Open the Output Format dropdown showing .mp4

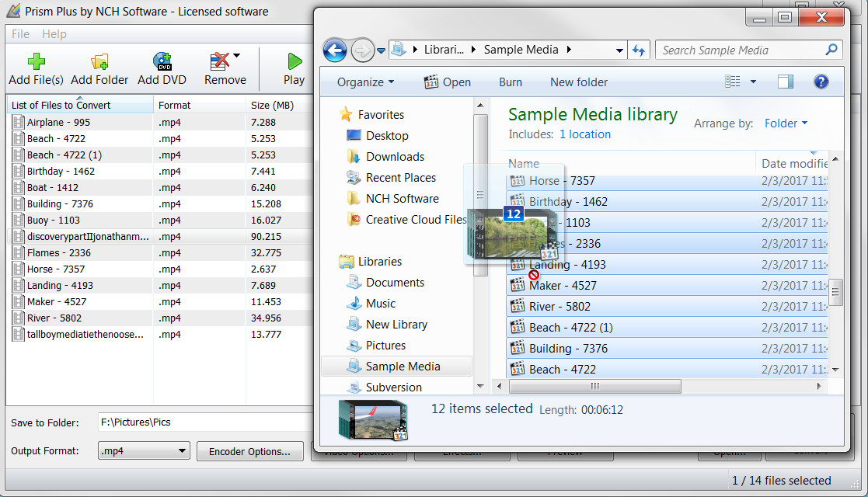(x=143, y=450)
